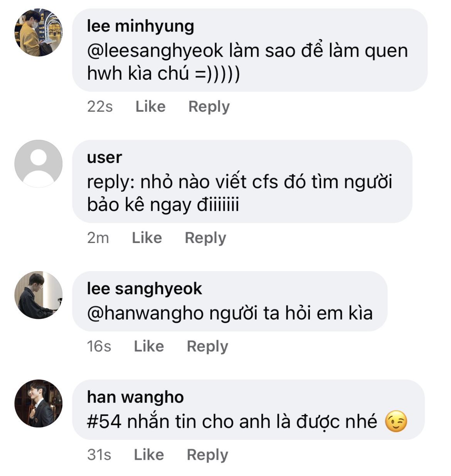This screenshot has width=451, height=476.
Task: Open lee minhyung's profile picture
Action: tap(38, 32)
